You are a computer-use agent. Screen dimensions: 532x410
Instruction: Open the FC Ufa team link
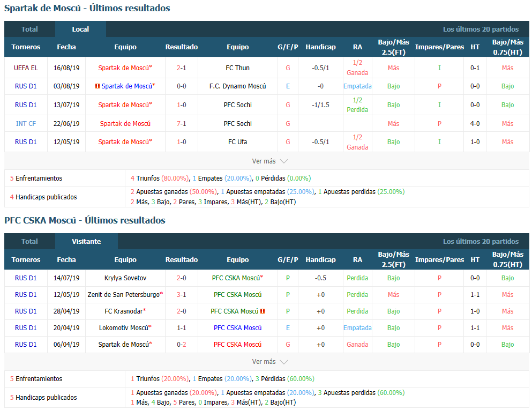237,142
